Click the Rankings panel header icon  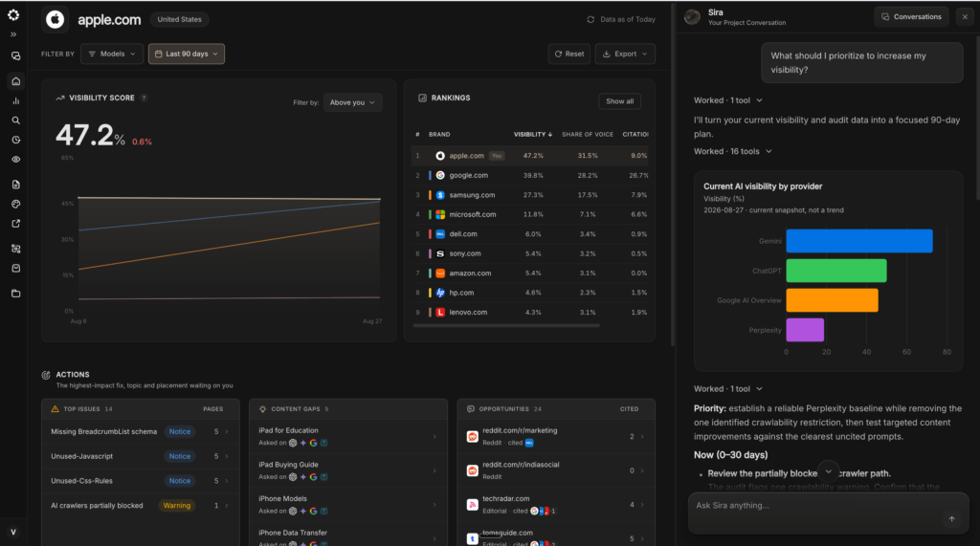pyautogui.click(x=422, y=98)
